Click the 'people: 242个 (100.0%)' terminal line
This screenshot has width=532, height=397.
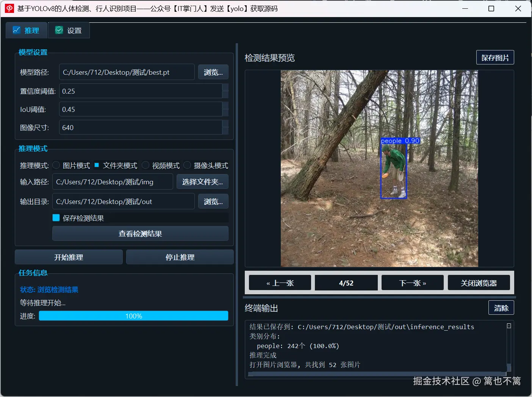[x=298, y=346]
